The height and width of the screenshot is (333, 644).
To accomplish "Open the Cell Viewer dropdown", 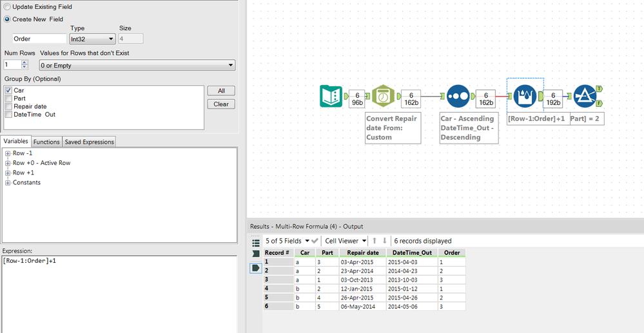I will 346,241.
